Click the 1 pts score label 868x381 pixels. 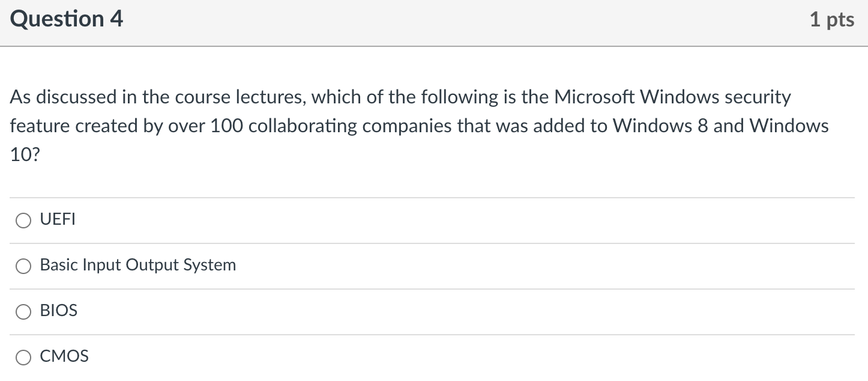[831, 20]
